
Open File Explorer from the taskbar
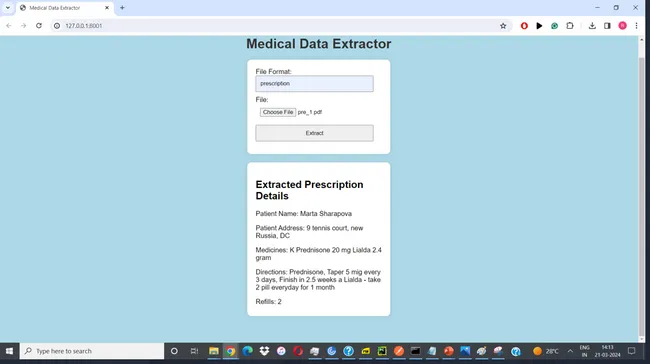pos(213,351)
